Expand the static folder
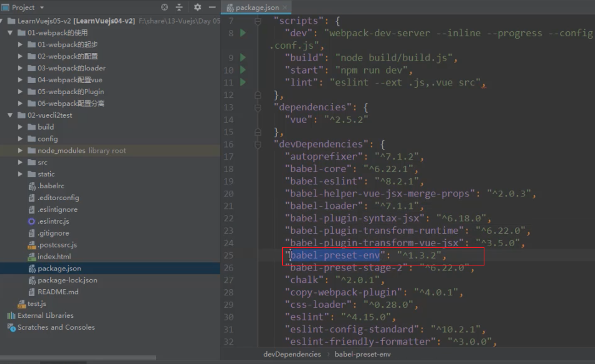 [20, 174]
